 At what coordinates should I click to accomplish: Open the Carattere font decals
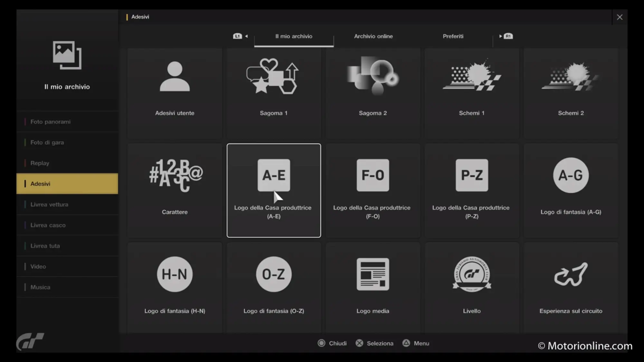pyautogui.click(x=175, y=190)
